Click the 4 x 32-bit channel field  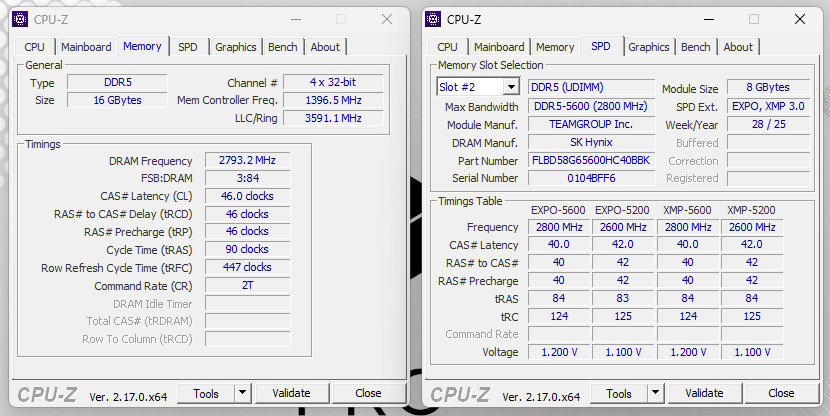(x=333, y=83)
